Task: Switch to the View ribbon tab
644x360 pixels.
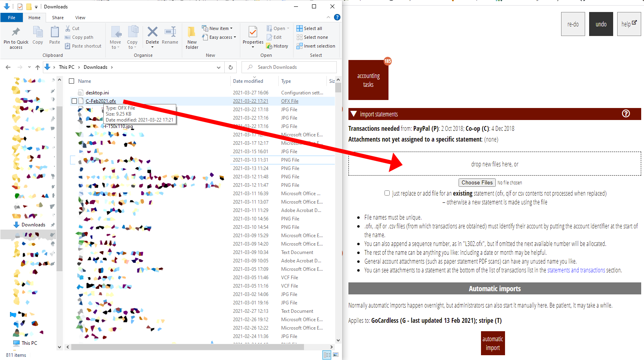Action: click(x=80, y=18)
